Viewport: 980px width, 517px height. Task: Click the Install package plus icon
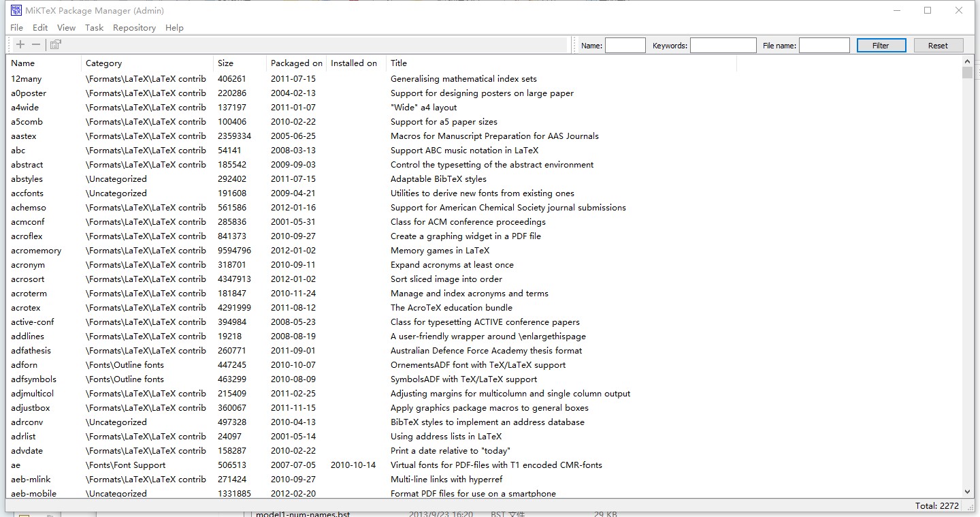pos(20,44)
